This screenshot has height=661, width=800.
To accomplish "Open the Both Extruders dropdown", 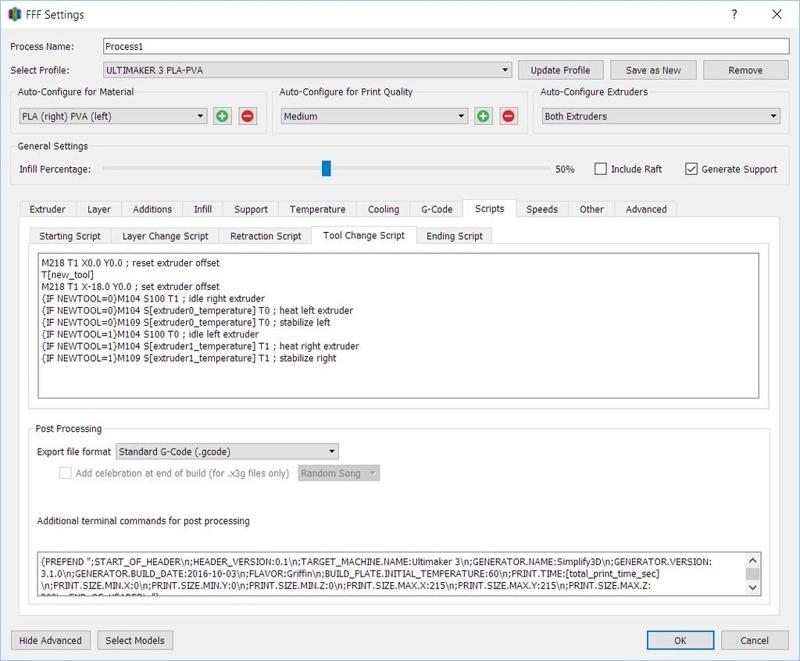I will (661, 116).
